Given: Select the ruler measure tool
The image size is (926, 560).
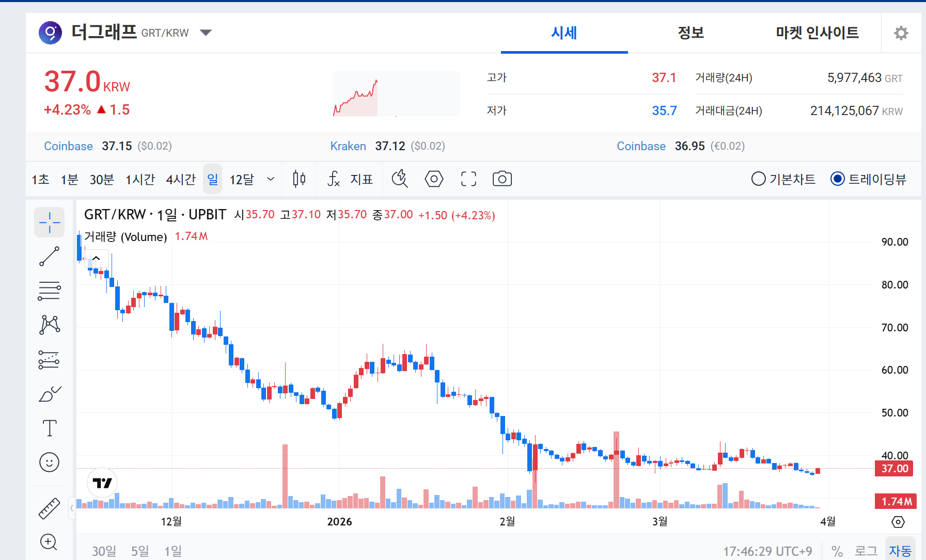Looking at the screenshot, I should (50, 508).
